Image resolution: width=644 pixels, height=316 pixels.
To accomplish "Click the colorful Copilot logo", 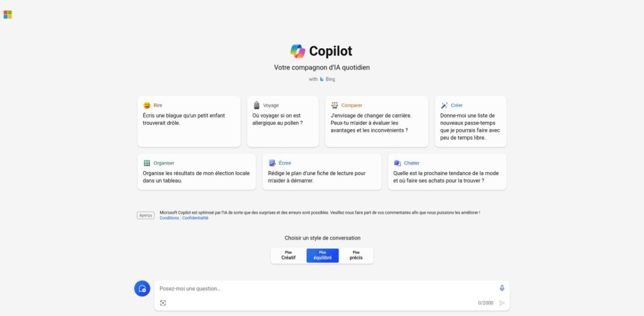I will click(298, 51).
